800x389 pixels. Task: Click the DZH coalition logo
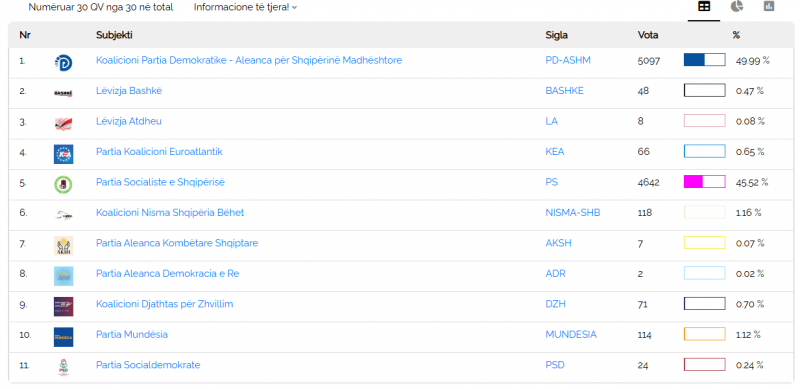point(63,307)
